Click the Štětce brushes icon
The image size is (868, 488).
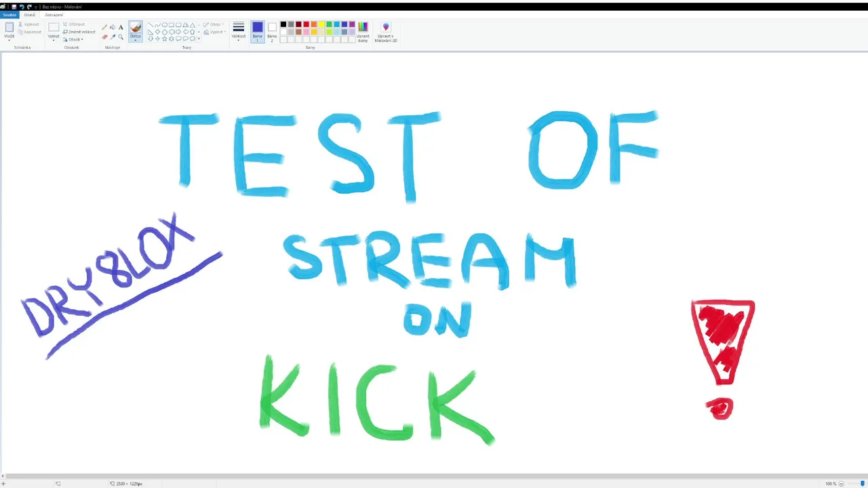point(136,27)
